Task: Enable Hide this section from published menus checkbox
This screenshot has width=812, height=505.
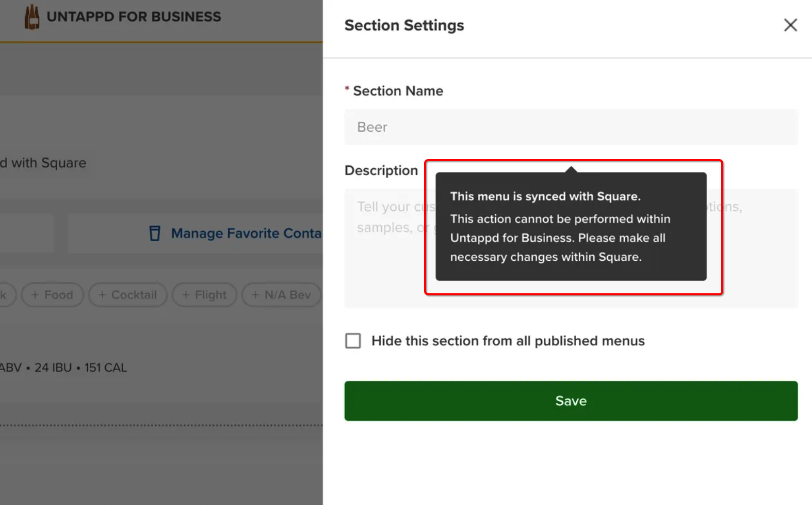Action: click(x=353, y=341)
